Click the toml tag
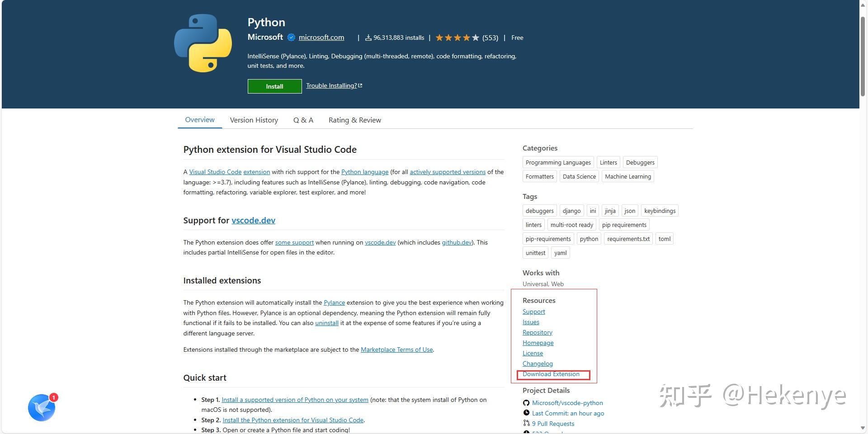Image resolution: width=868 pixels, height=434 pixels. coord(665,239)
